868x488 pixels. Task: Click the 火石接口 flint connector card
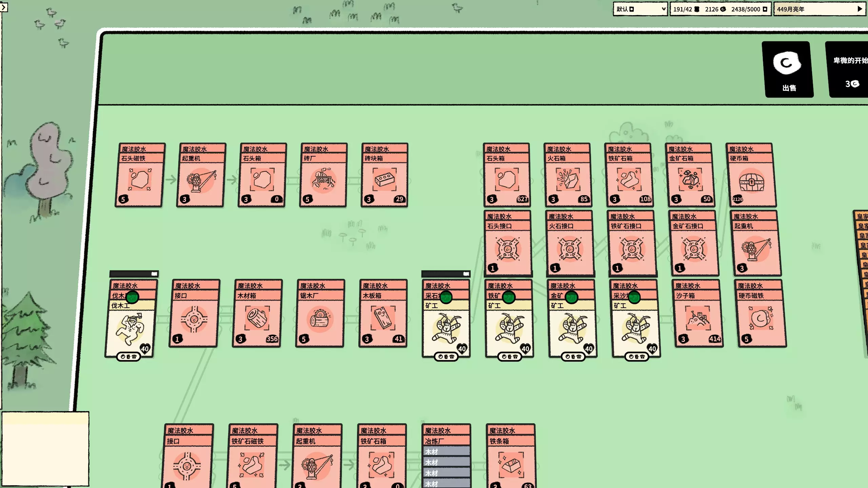(570, 249)
